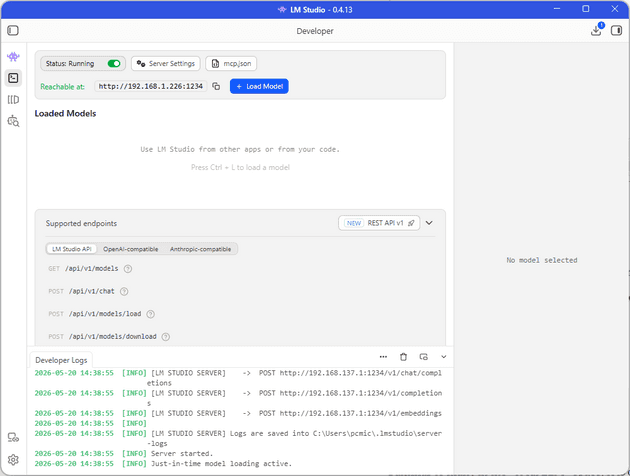This screenshot has width=630, height=476.
Task: Open the Developer Logs three-dot options menu
Action: (x=383, y=357)
